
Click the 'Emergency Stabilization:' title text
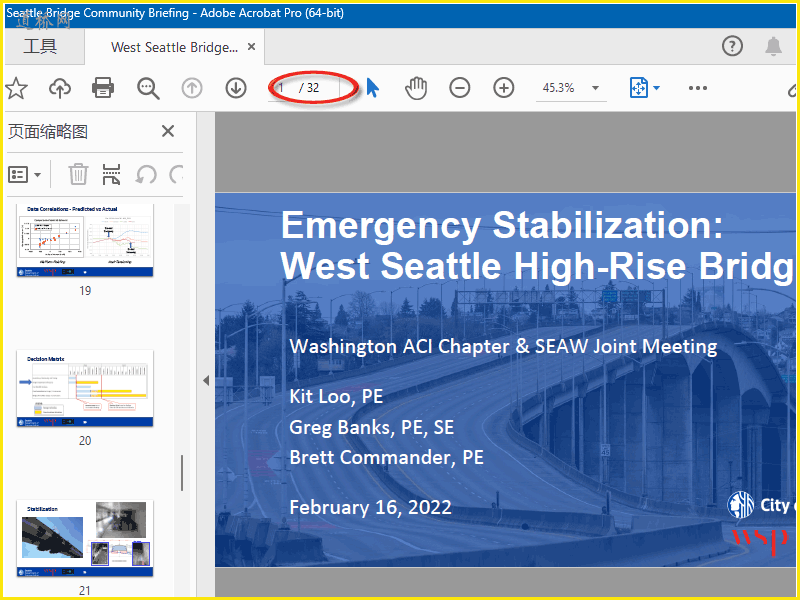[x=502, y=226]
